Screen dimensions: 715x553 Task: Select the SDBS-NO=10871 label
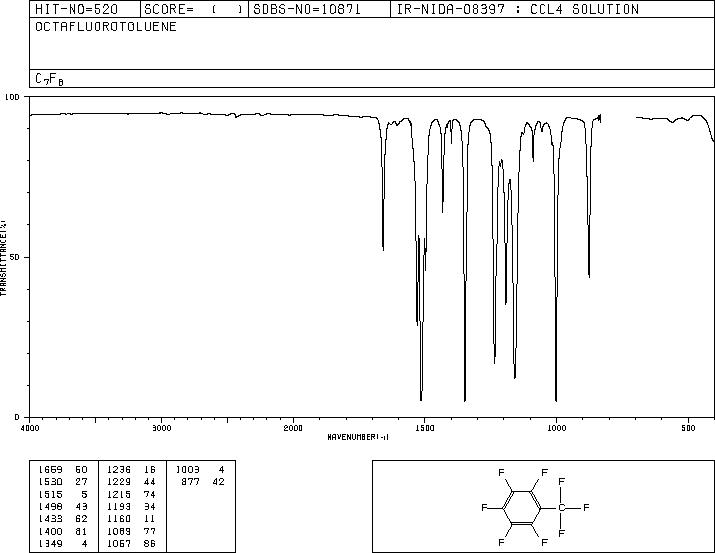(307, 10)
